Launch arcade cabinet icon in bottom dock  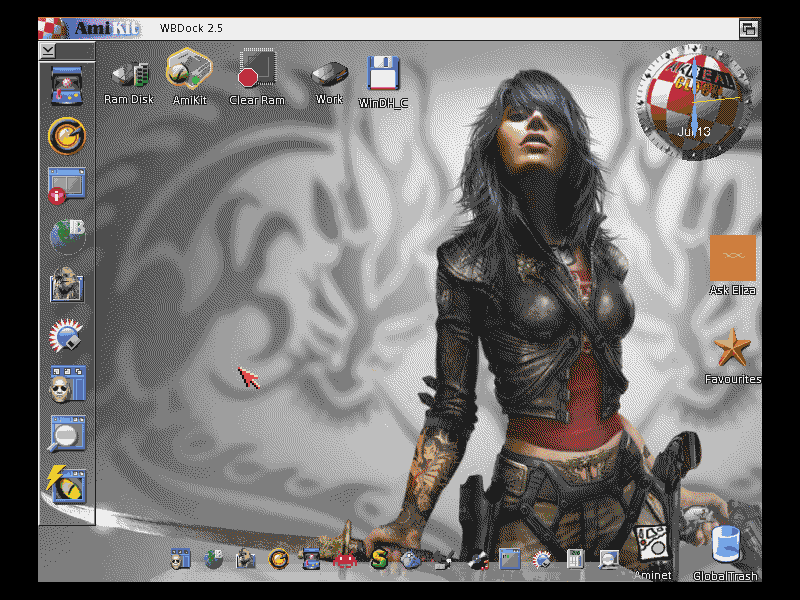tap(311, 559)
